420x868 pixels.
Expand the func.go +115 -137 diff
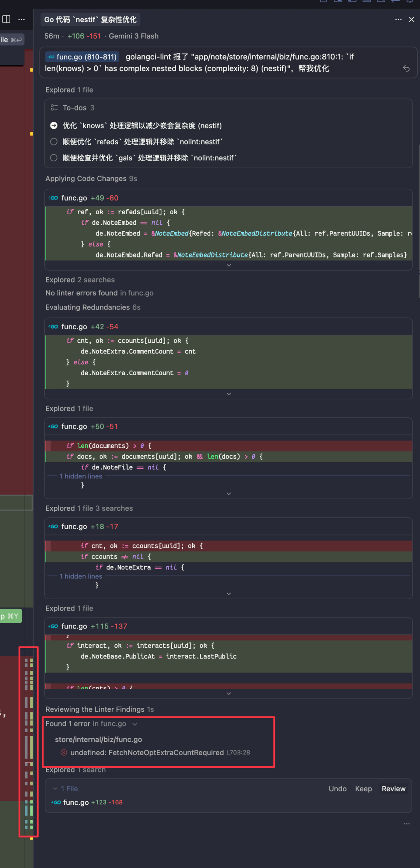pos(229,693)
